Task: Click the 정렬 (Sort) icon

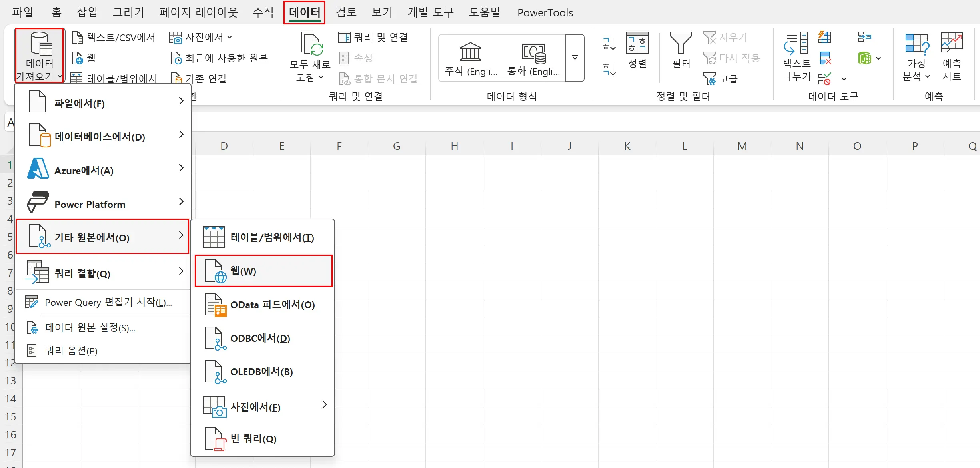Action: [x=637, y=44]
